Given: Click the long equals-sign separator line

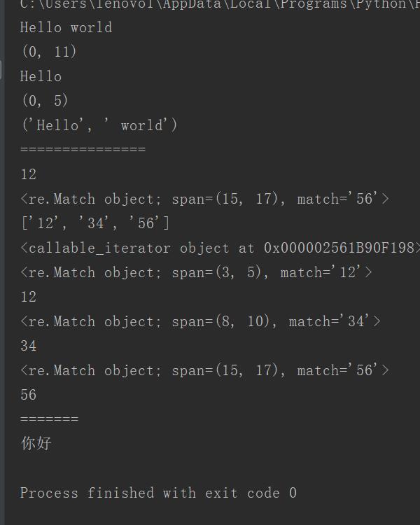Looking at the screenshot, I should [x=83, y=149].
